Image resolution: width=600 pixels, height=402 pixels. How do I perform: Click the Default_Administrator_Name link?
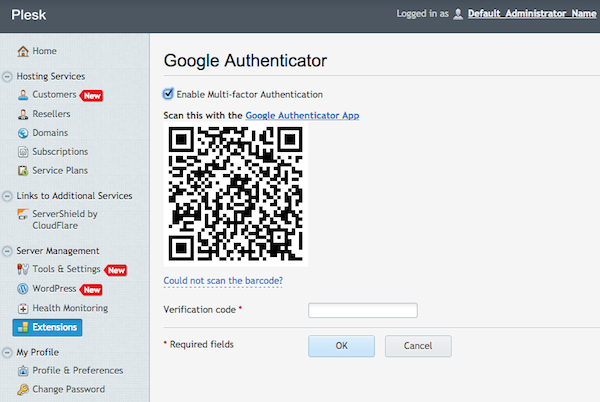click(x=532, y=14)
